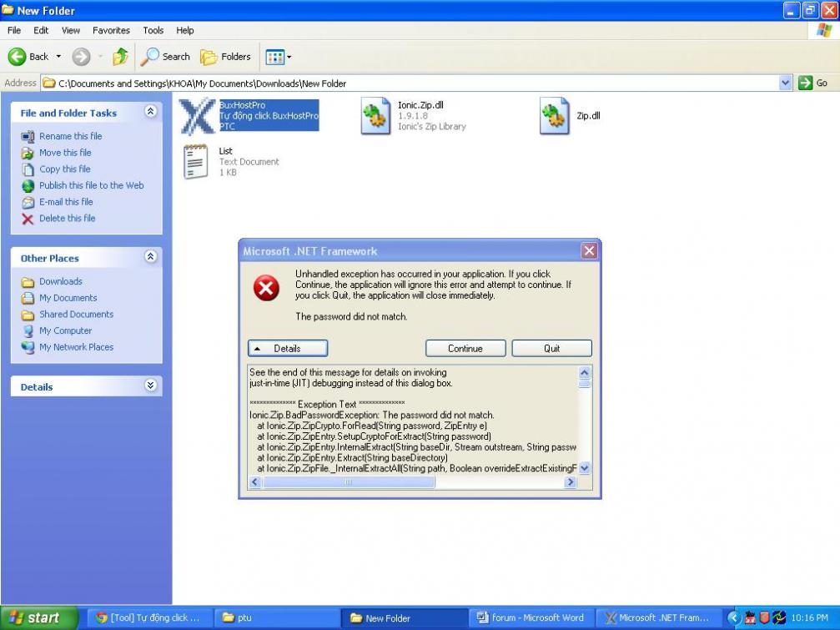Select the BuxHostPro application icon

(197, 116)
